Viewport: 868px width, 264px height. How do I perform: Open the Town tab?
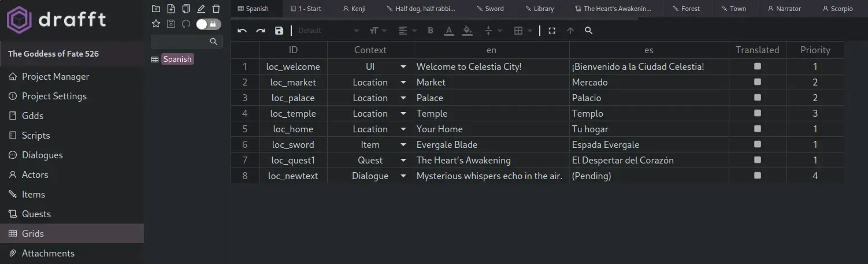(733, 9)
